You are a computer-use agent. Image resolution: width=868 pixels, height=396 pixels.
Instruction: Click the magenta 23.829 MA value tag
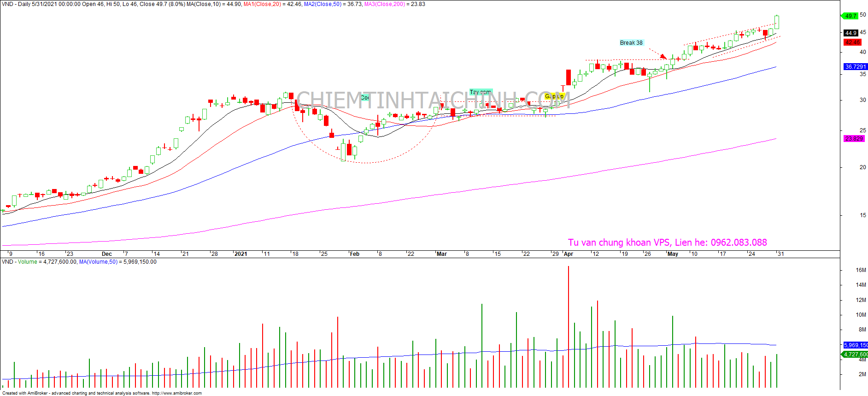pos(854,138)
